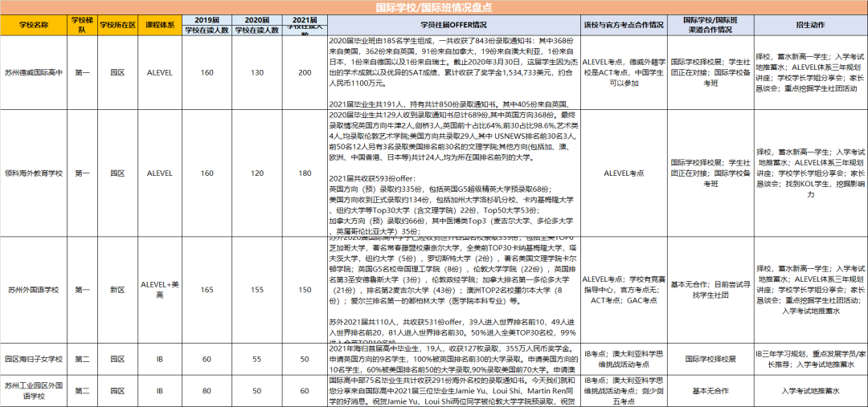Select 国际学校择校展 cell for 园区海归子女学校
Screen dimensions: 868x407
pyautogui.click(x=710, y=360)
